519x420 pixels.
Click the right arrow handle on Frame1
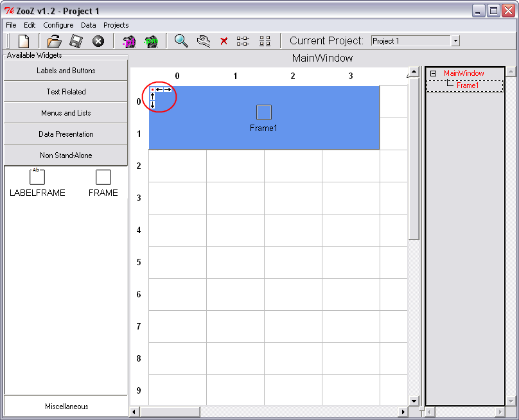pyautogui.click(x=168, y=89)
